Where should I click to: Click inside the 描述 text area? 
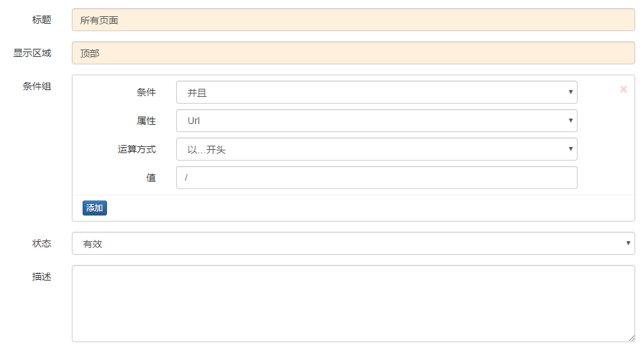pyautogui.click(x=353, y=304)
